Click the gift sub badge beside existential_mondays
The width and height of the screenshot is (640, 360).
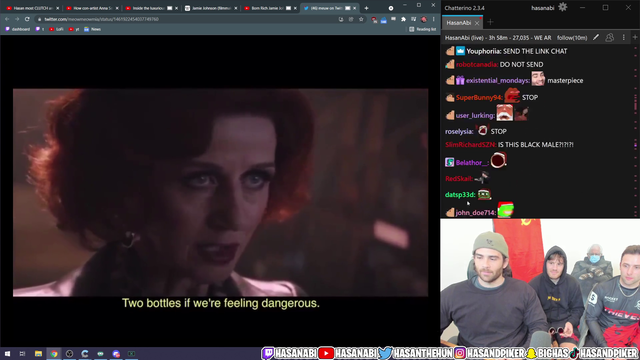coord(460,80)
